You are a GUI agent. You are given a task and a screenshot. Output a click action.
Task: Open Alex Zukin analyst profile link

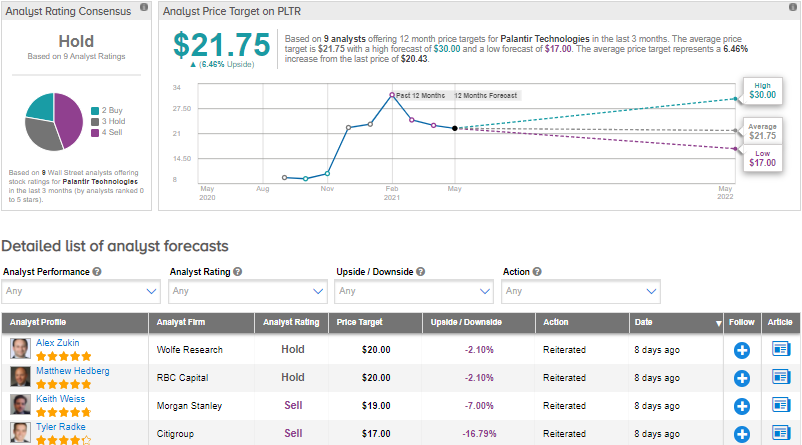pos(57,343)
